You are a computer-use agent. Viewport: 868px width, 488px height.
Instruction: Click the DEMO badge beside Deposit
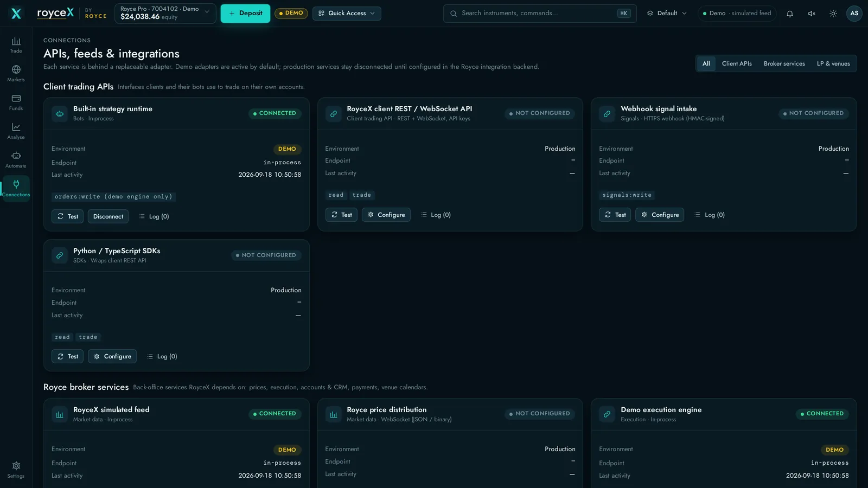tap(291, 14)
